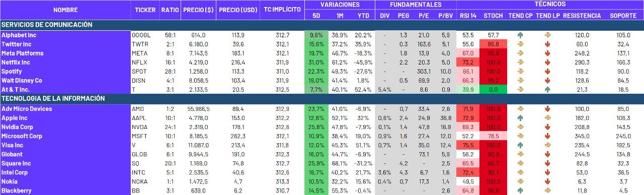This screenshot has height=195, width=644.
Task: Click Nvidia's red down arrow in TEND LP
Action: (547, 127)
